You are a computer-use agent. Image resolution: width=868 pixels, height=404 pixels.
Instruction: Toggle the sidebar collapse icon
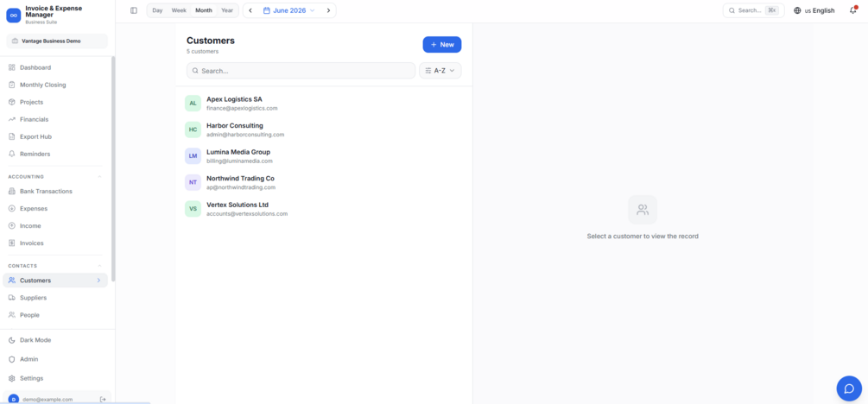(133, 10)
